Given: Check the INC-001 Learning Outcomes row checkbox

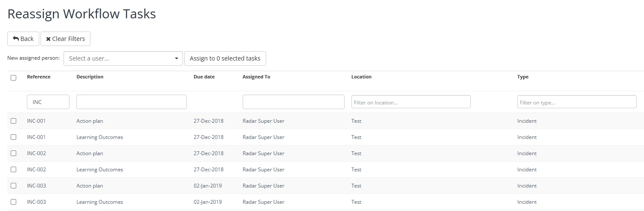Looking at the screenshot, I should pyautogui.click(x=13, y=137).
